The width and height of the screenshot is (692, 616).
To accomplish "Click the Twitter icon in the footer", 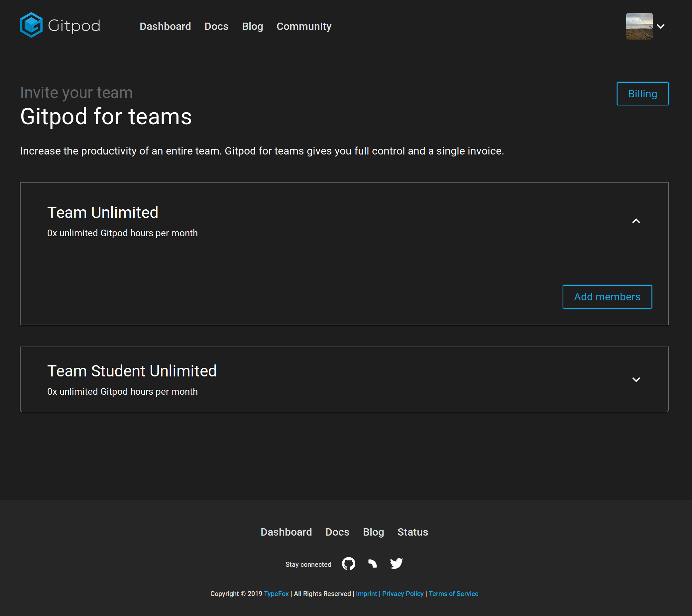I will coord(396,563).
